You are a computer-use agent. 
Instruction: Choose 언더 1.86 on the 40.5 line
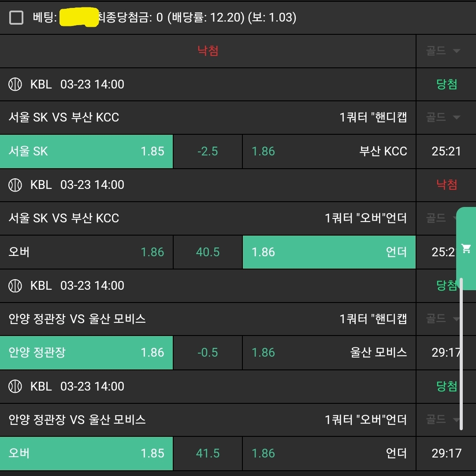(x=329, y=252)
